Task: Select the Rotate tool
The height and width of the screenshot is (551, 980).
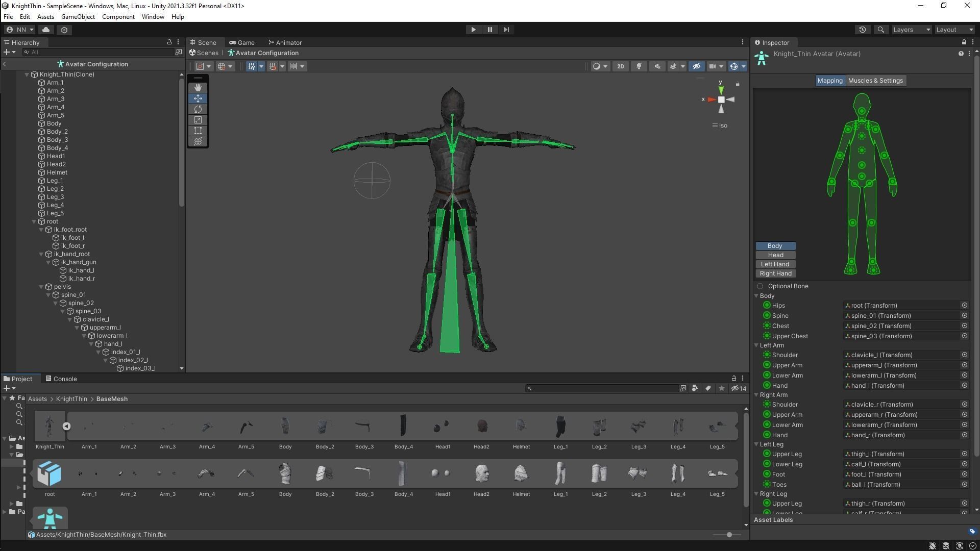Action: [x=198, y=109]
